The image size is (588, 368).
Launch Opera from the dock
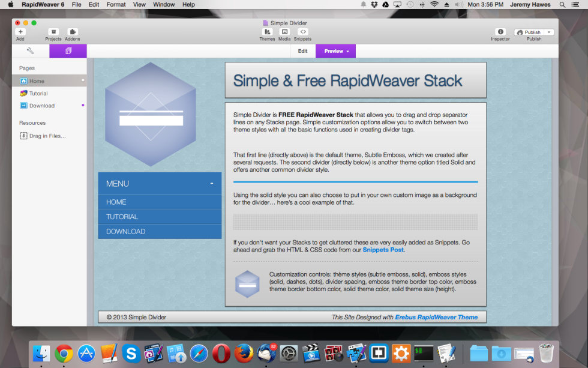tap(221, 354)
